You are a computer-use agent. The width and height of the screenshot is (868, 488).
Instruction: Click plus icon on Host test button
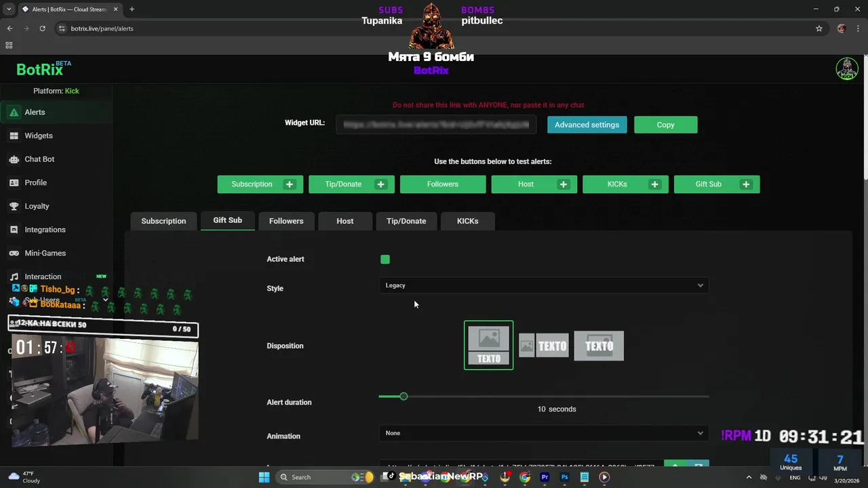[564, 184]
